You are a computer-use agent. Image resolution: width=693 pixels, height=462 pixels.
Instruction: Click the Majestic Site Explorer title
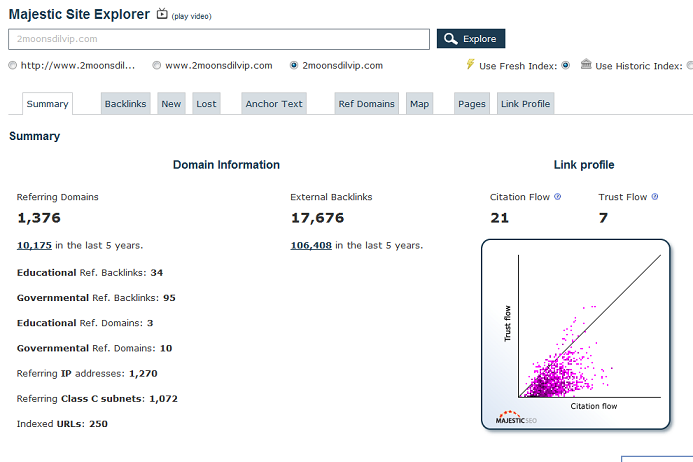(79, 14)
